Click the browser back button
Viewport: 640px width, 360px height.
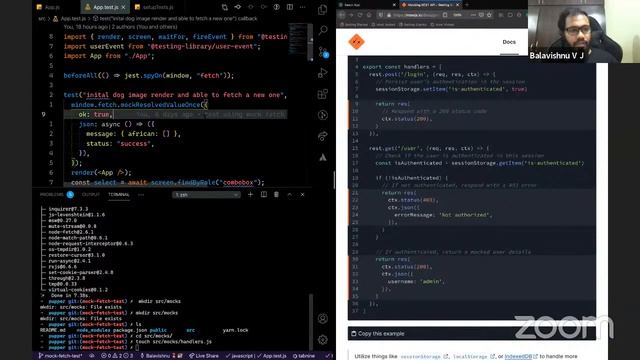(342, 15)
